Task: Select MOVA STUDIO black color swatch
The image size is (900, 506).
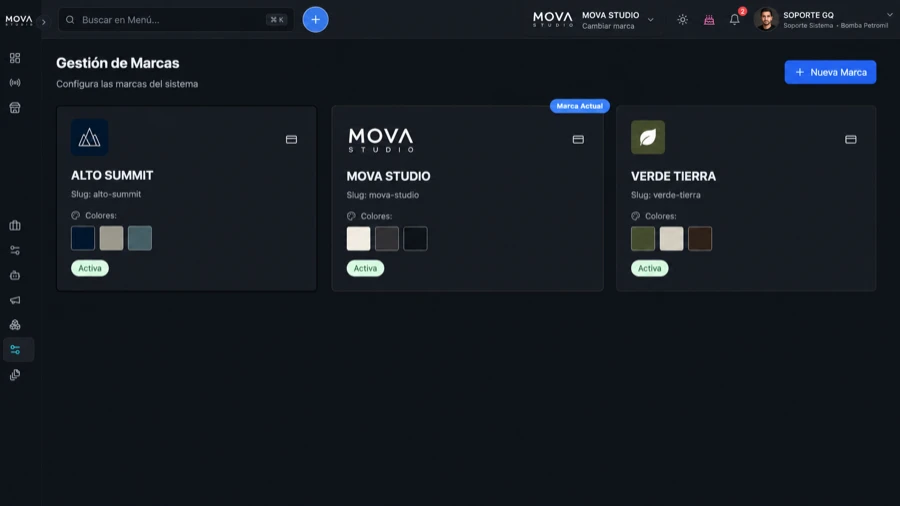Action: pyautogui.click(x=416, y=239)
